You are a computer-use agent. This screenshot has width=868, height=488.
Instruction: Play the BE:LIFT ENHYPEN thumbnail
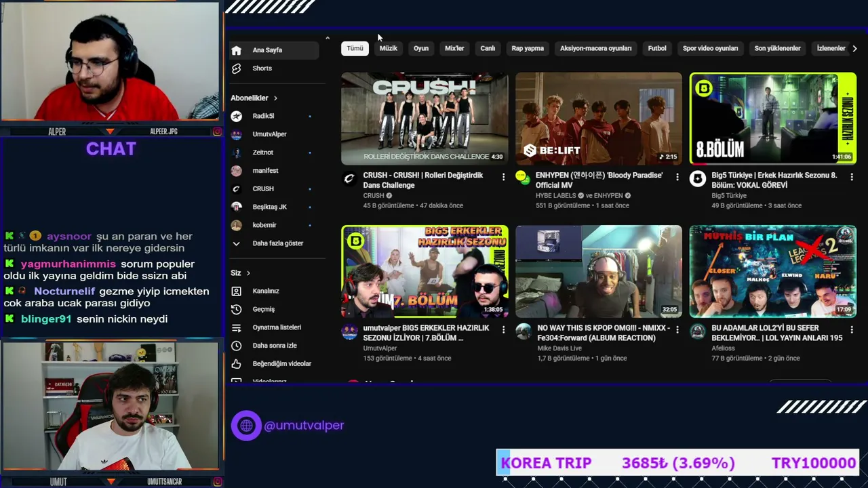(x=599, y=119)
